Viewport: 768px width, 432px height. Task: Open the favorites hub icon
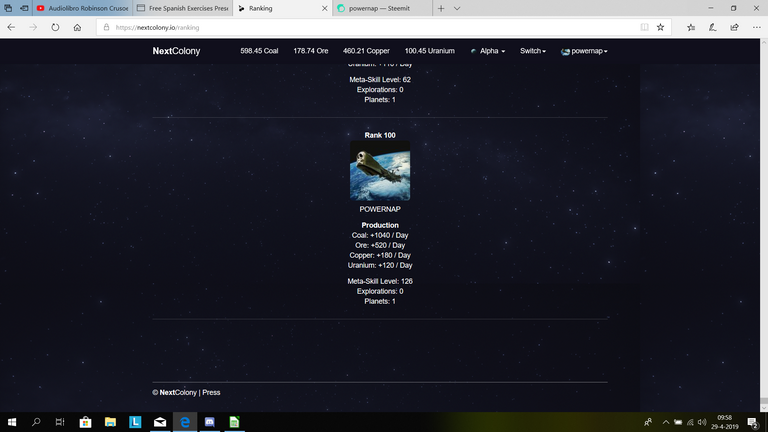[x=691, y=27]
